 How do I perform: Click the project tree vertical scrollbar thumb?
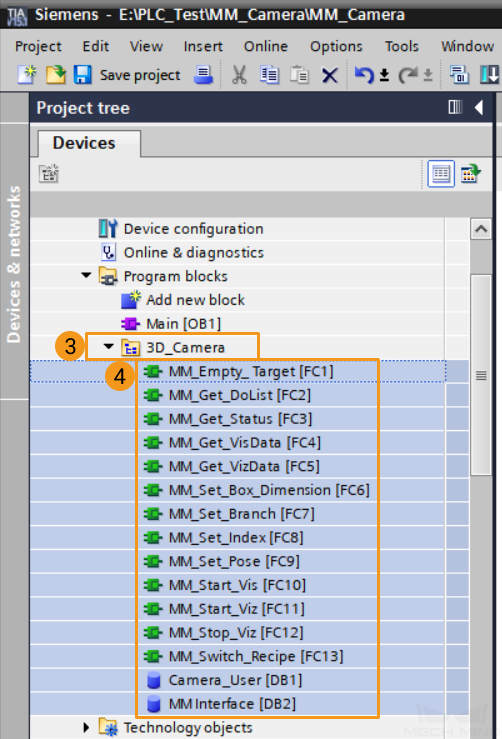(x=481, y=375)
